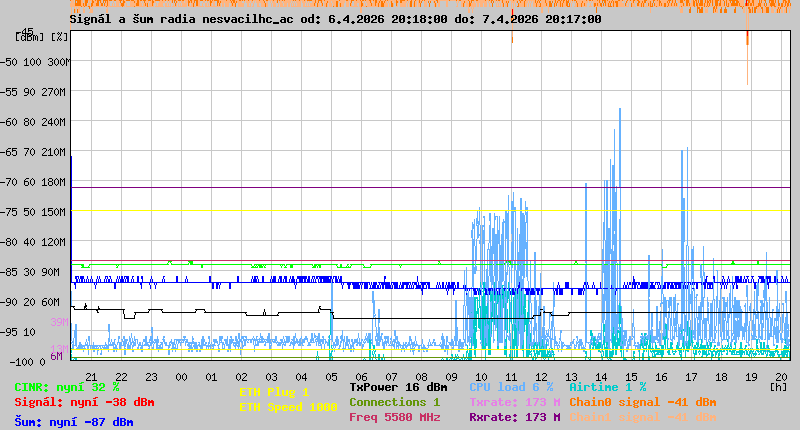Click the '-80 40 120M' y-axis label

(x=34, y=242)
